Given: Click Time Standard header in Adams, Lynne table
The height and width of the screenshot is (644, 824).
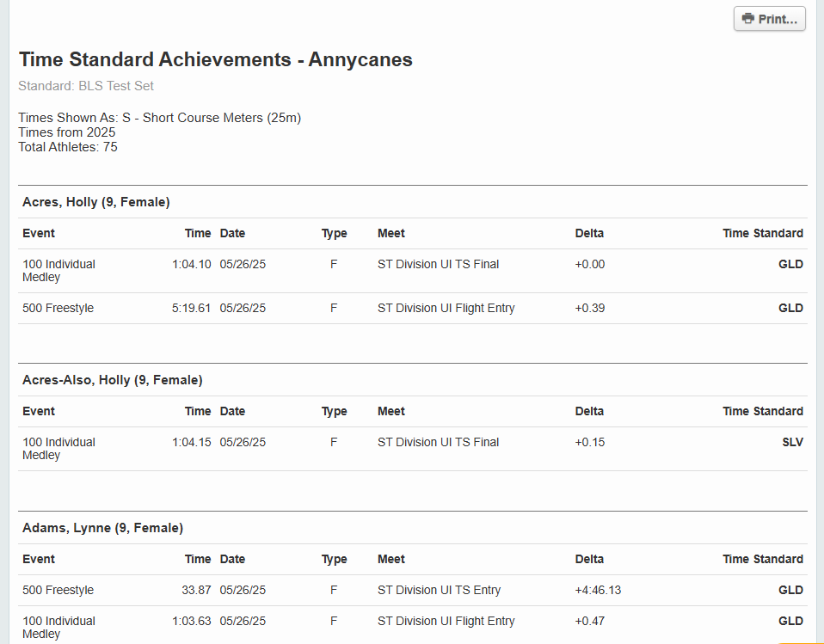Looking at the screenshot, I should pyautogui.click(x=763, y=559).
